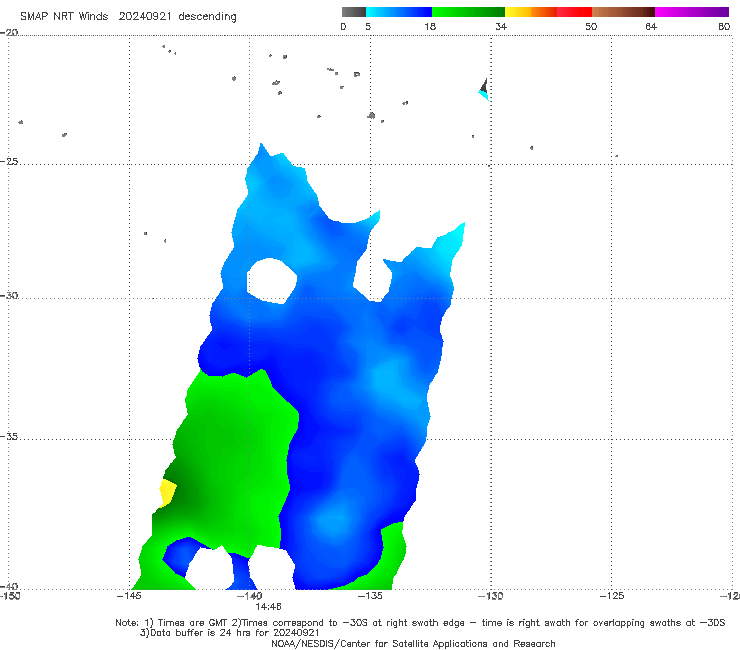Click the gray segment of the color bar

tap(354, 12)
